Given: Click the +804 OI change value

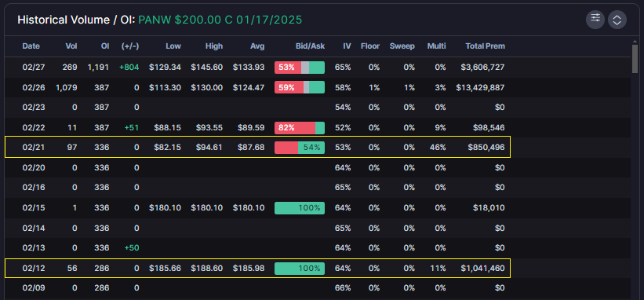Looking at the screenshot, I should 129,68.
